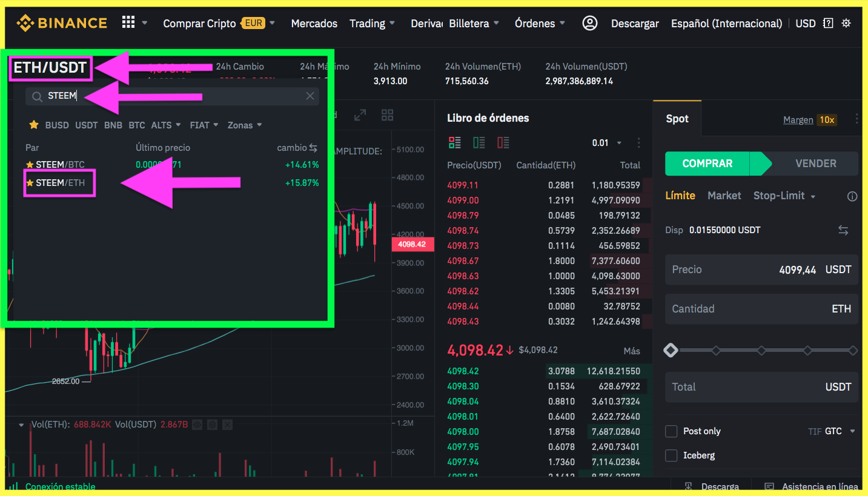The width and height of the screenshot is (868, 496).
Task: Open the Mercados menu
Action: 314,24
